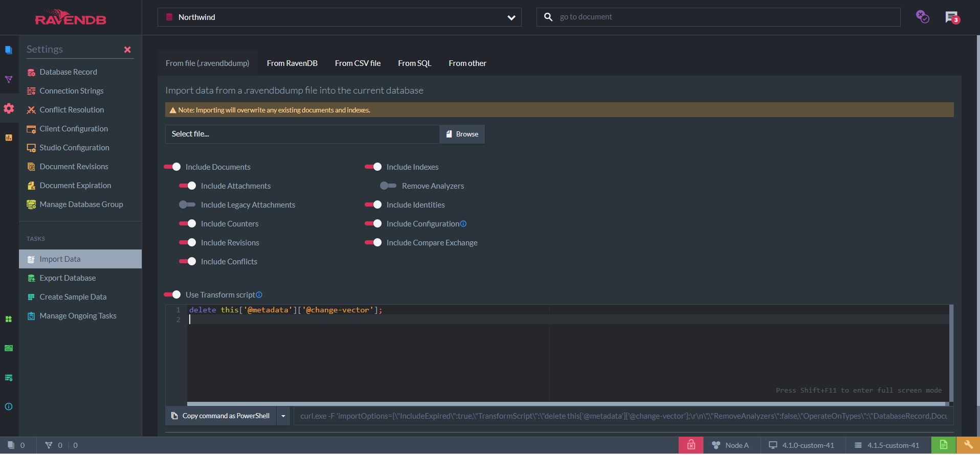Switch to the From RavenDB tab

[x=292, y=63]
